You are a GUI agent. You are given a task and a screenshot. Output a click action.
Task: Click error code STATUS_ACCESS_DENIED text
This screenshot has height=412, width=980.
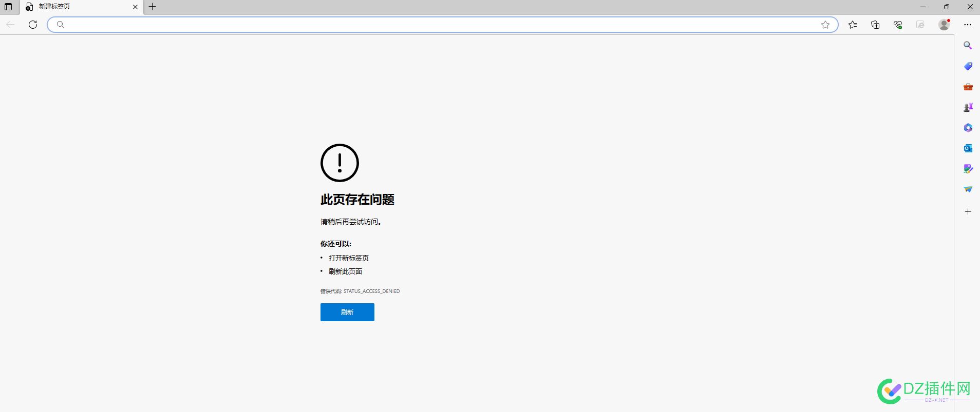(x=371, y=291)
